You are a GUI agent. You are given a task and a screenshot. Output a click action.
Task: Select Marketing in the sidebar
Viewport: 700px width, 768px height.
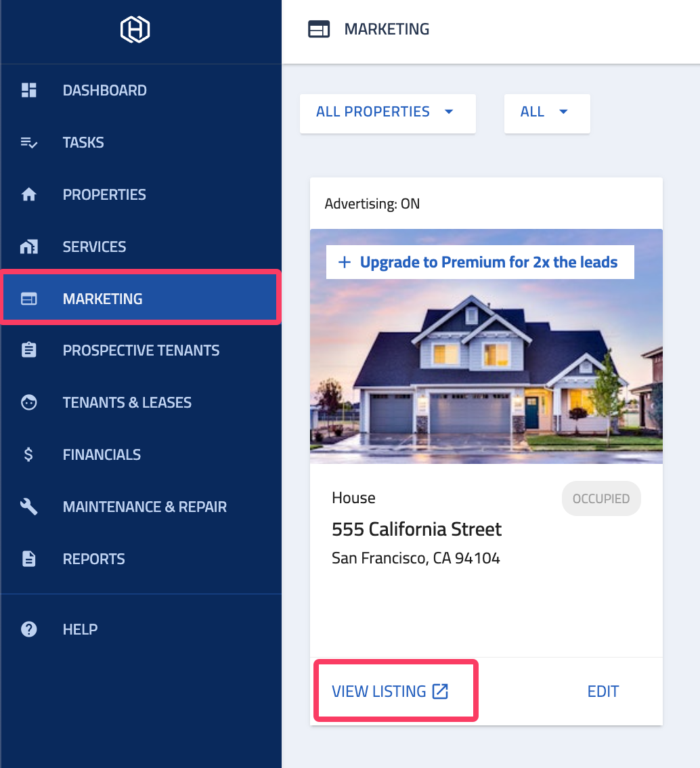click(x=141, y=299)
